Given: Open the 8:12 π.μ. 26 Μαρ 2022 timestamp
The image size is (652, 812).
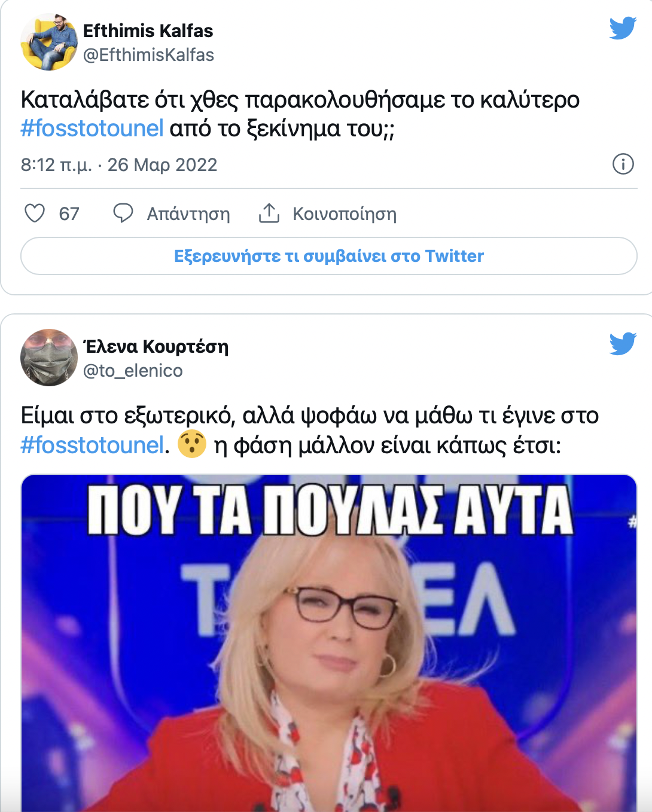Looking at the screenshot, I should pyautogui.click(x=119, y=164).
